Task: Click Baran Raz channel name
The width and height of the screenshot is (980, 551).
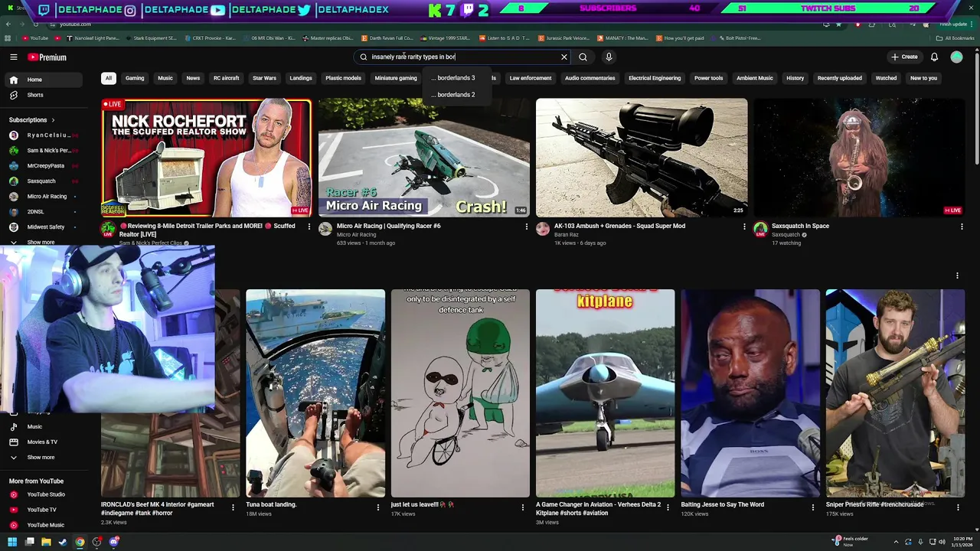Action: click(x=567, y=235)
